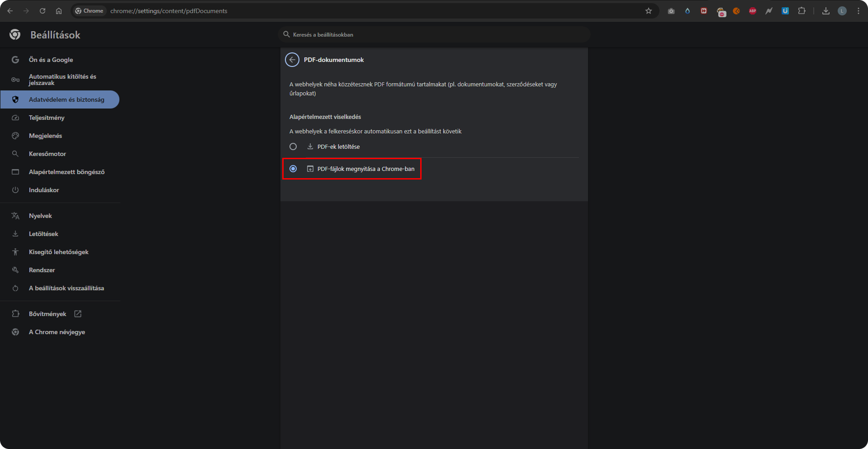Image resolution: width=868 pixels, height=449 pixels.
Task: Go to Letöltések settings
Action: pos(43,234)
